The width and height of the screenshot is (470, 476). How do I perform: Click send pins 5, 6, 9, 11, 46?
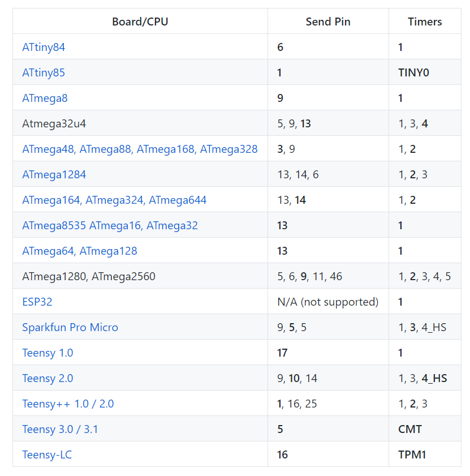pyautogui.click(x=310, y=277)
